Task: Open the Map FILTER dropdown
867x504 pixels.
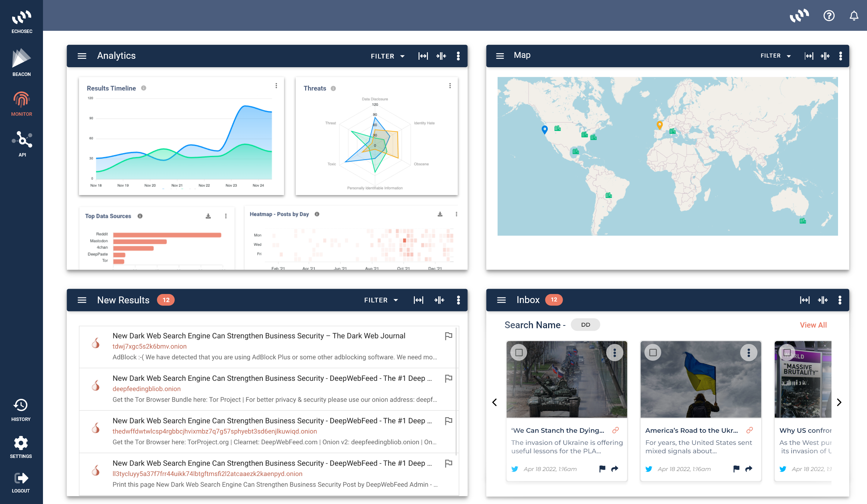Action: pyautogui.click(x=775, y=56)
